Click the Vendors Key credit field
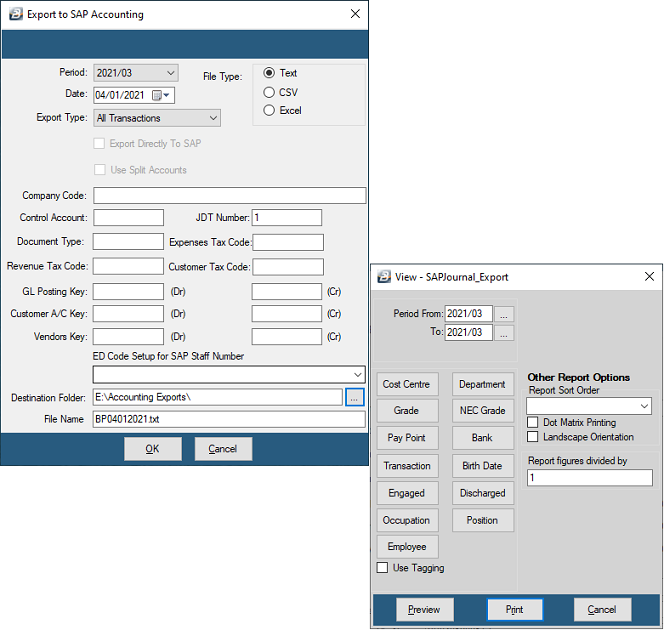 [287, 337]
